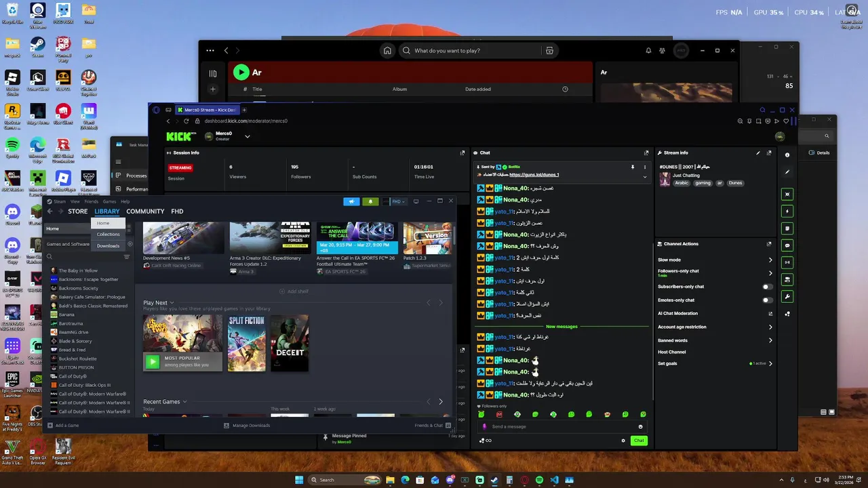Open Spotify notifications bell
868x488 pixels.
point(648,50)
